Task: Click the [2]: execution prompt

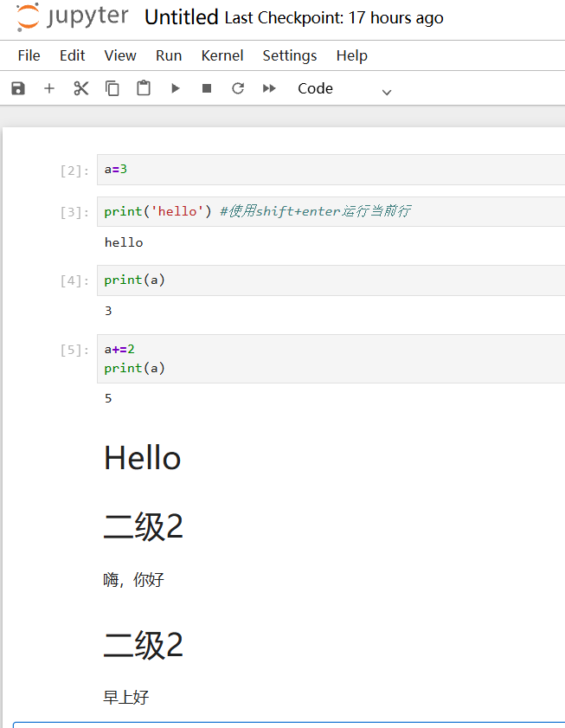Action: (x=74, y=171)
